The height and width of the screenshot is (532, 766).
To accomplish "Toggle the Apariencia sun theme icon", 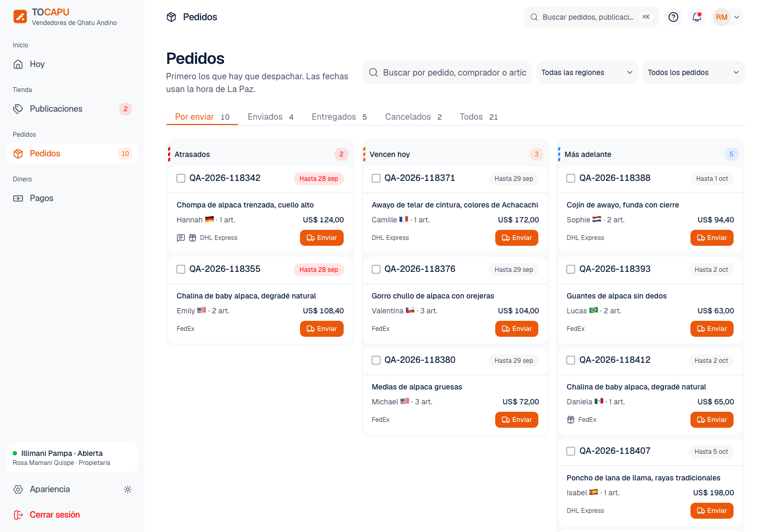I will [128, 489].
